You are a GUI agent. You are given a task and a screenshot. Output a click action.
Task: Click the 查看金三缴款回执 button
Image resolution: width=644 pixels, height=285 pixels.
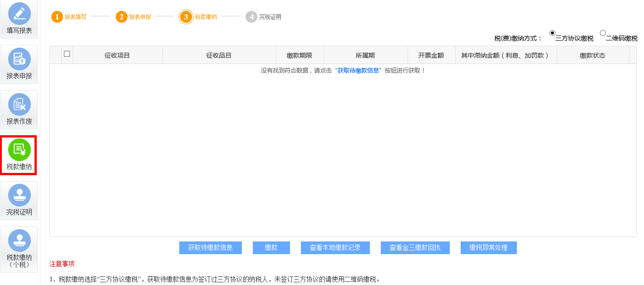coord(415,248)
